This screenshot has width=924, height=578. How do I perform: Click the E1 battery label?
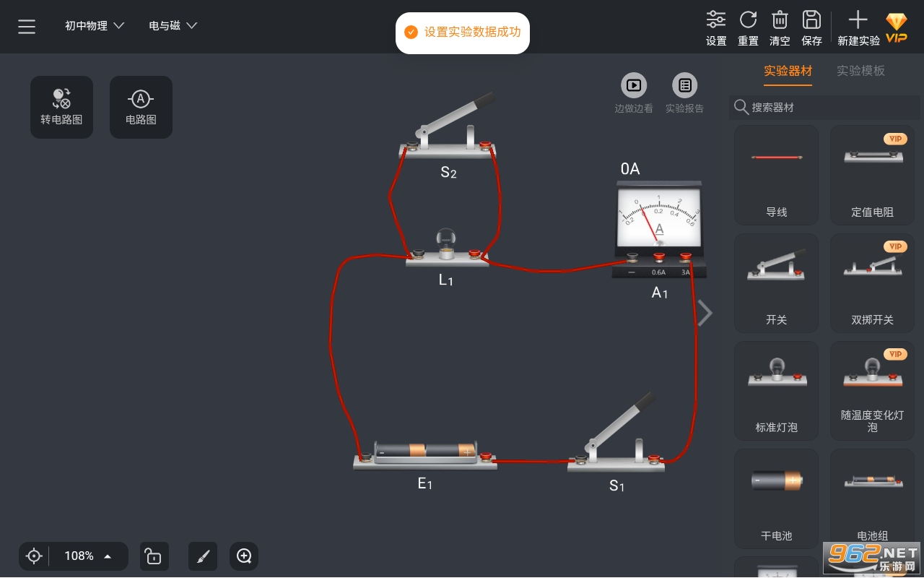(425, 483)
